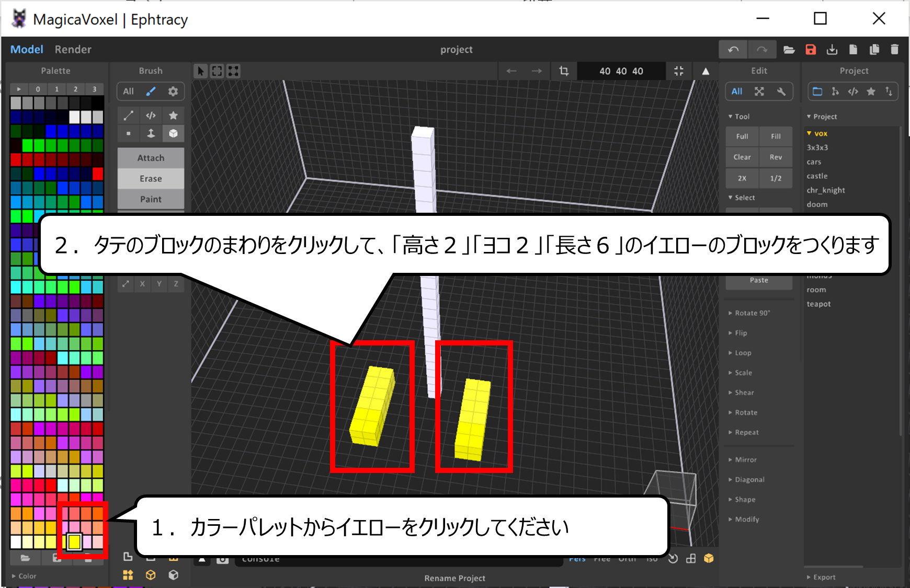The width and height of the screenshot is (910, 588).
Task: Click the Full tool button
Action: [x=742, y=136]
